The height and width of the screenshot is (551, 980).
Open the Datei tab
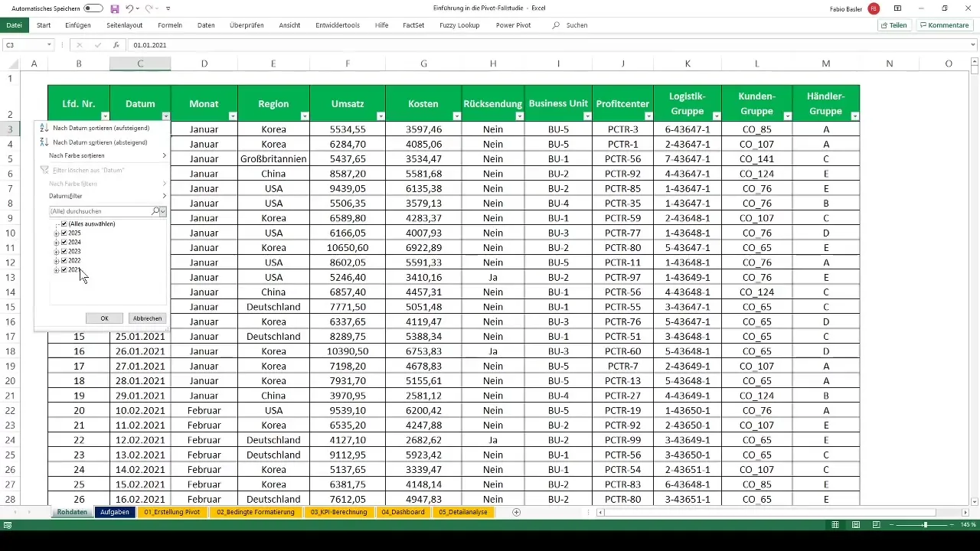pos(14,25)
